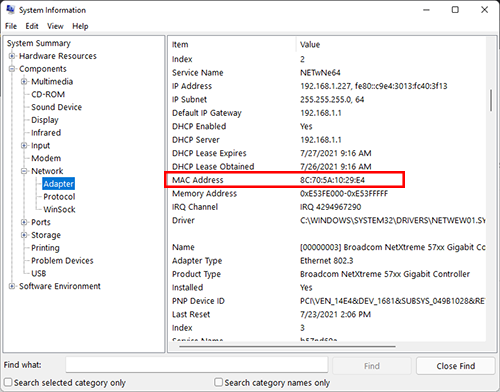The height and width of the screenshot is (392, 500).
Task: Toggle Search selected category only checkbox
Action: click(8, 382)
